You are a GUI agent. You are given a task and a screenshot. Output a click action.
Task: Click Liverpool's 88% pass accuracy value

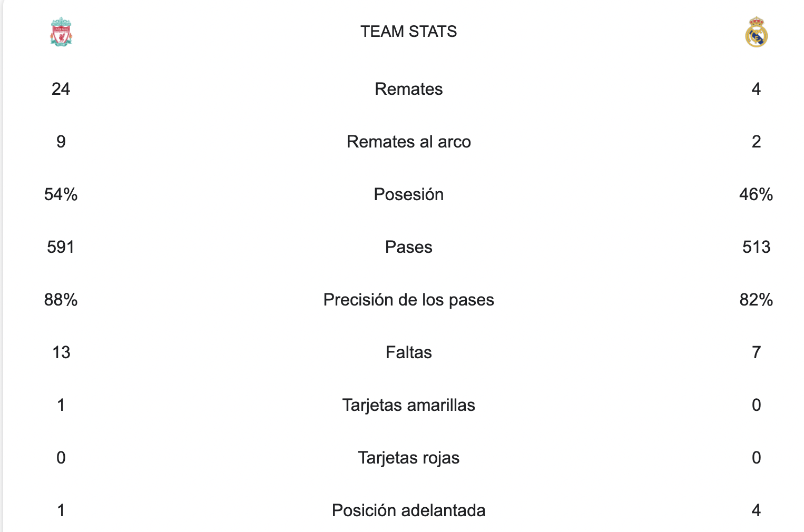point(61,300)
